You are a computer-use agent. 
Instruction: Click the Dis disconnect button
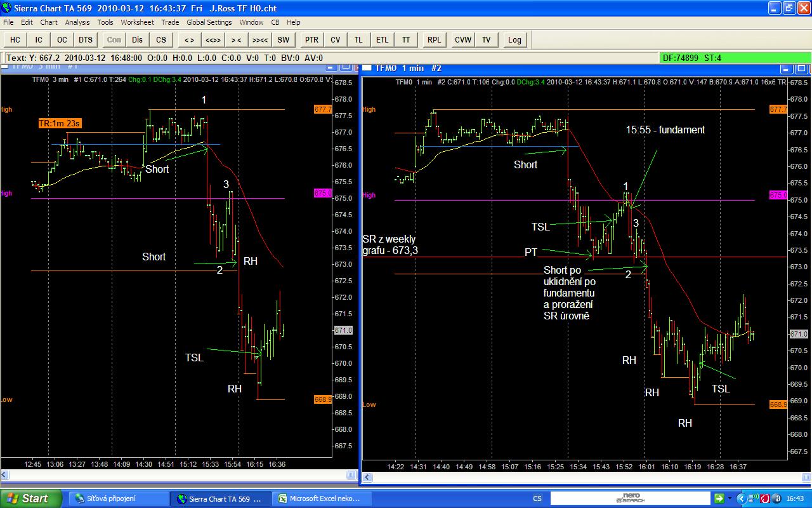coord(138,39)
